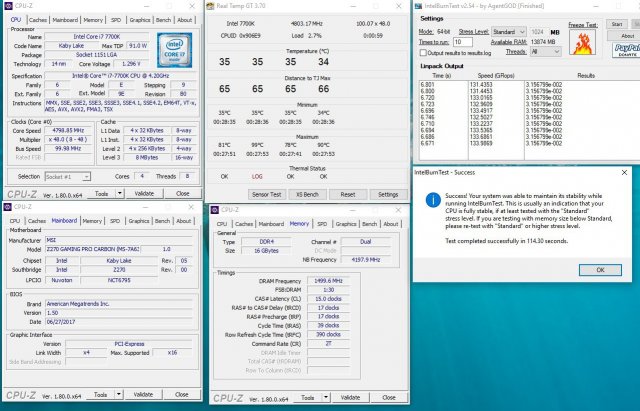Click the CPU-Z logo icon in the Mainboard window title bar
This screenshot has width=640, height=411.
click(6, 206)
